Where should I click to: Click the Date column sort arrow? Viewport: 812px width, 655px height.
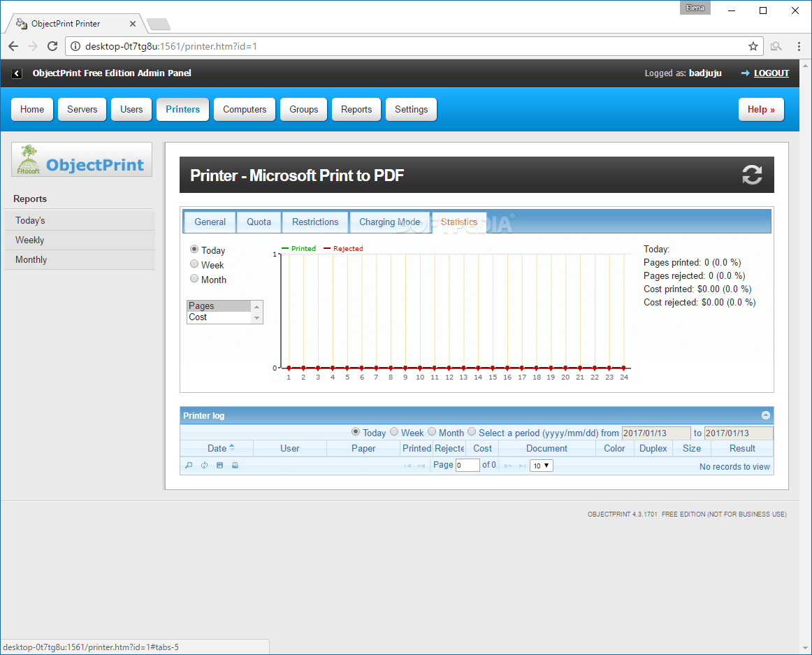pyautogui.click(x=231, y=447)
